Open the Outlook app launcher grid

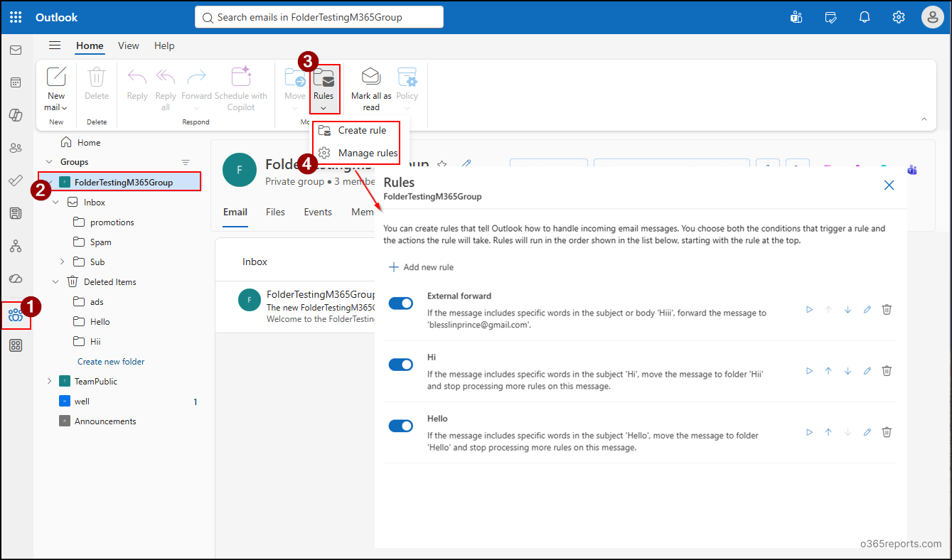[x=16, y=17]
